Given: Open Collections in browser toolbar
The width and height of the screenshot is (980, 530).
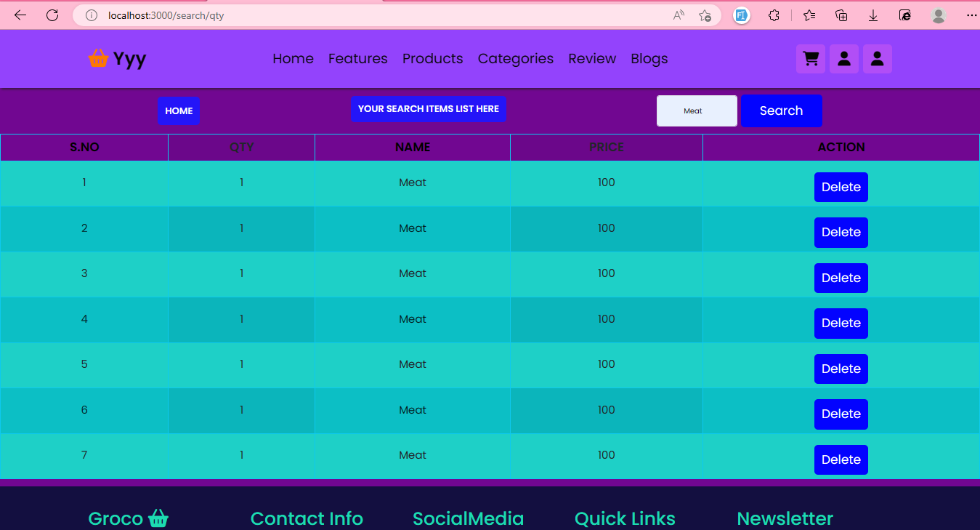Looking at the screenshot, I should coord(841,15).
